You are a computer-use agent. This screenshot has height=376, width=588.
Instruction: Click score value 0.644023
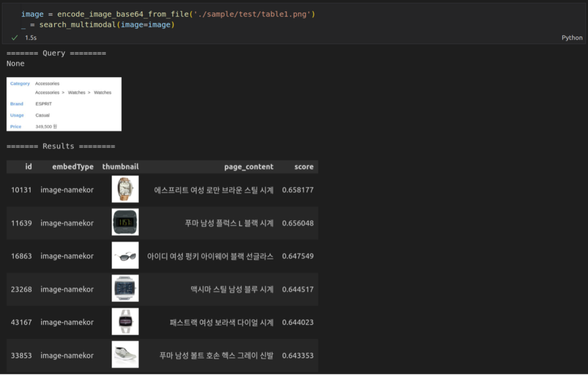pos(298,323)
